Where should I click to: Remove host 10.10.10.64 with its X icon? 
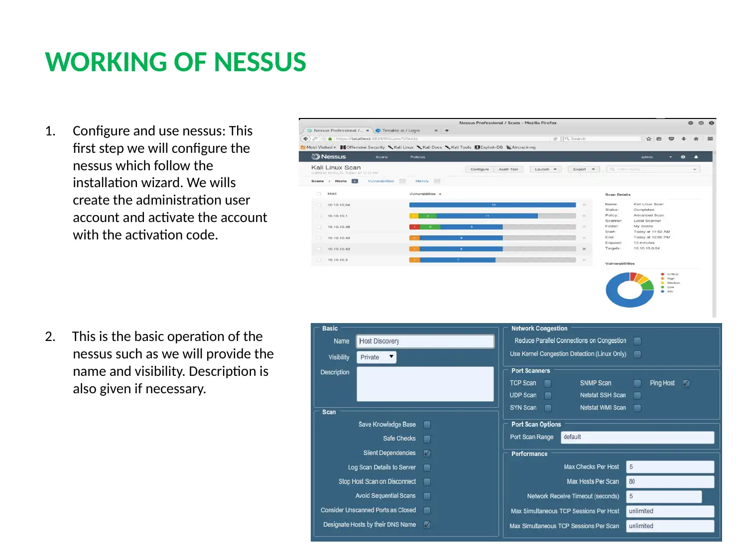584,205
